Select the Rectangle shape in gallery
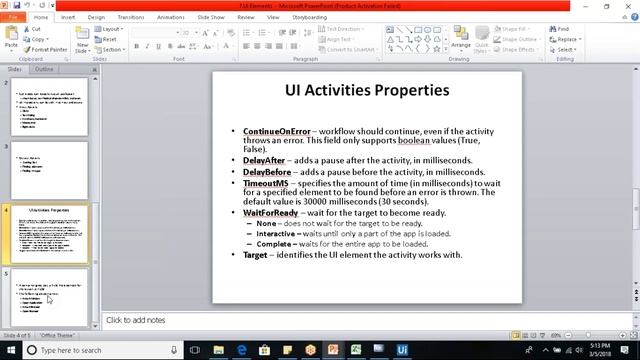Viewport: 640px width, 360px height. tap(418, 30)
